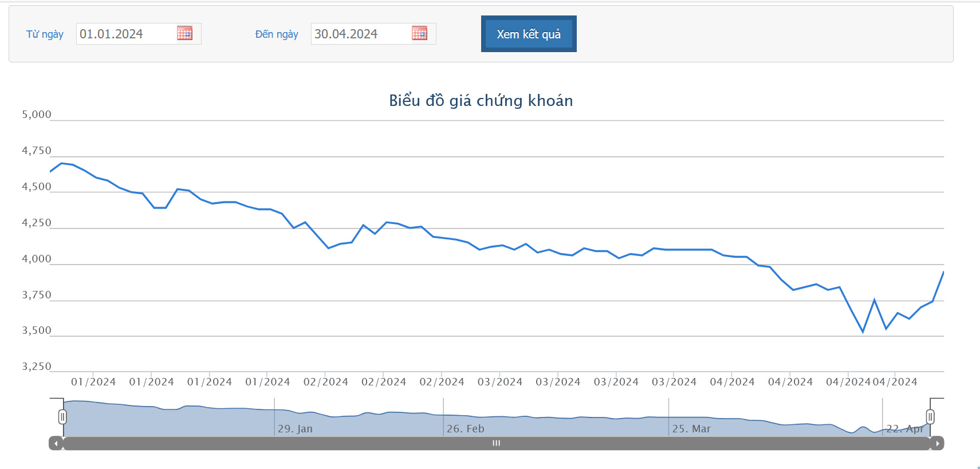The height and width of the screenshot is (469, 980).
Task: Open the calendar picker for Từ ngày
Action: [x=184, y=33]
